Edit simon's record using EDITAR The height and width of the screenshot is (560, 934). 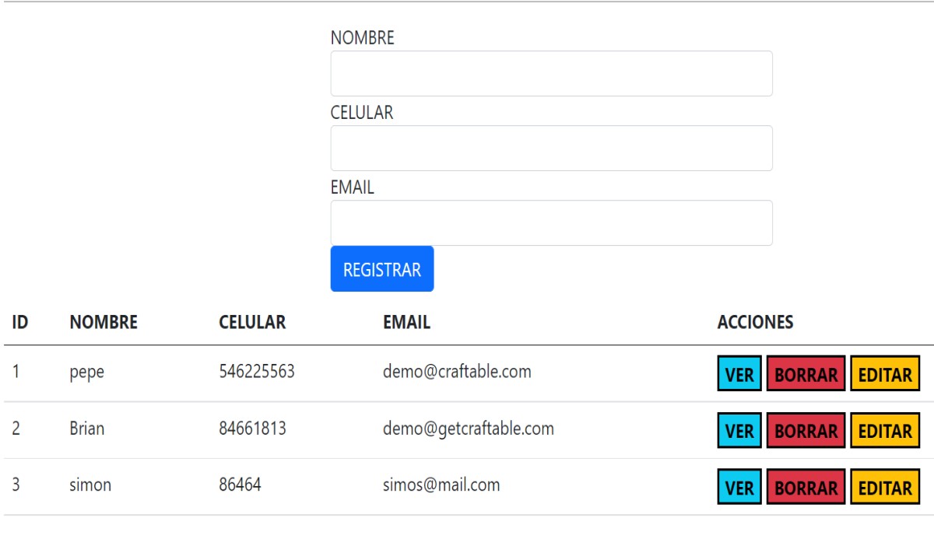pos(885,488)
